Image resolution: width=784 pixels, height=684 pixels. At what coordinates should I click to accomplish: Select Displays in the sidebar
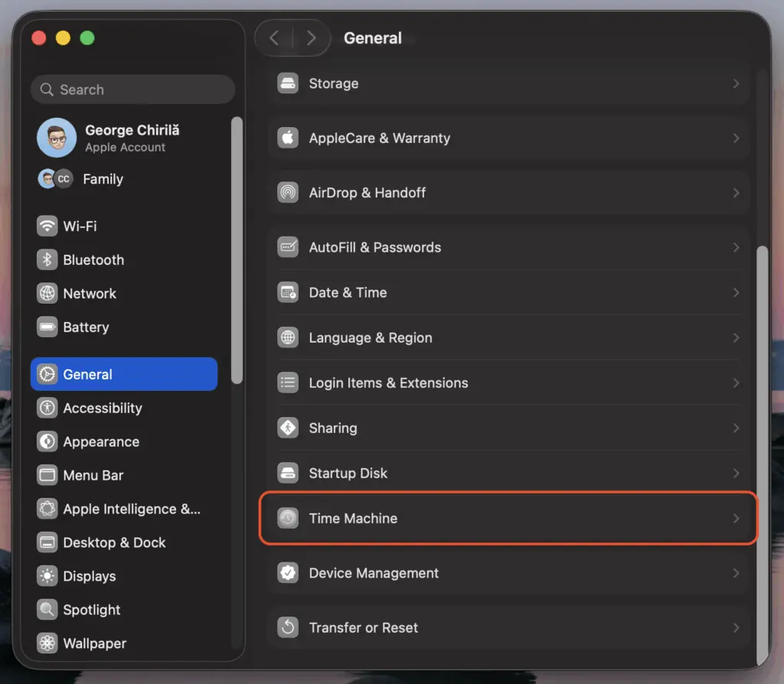tap(89, 576)
